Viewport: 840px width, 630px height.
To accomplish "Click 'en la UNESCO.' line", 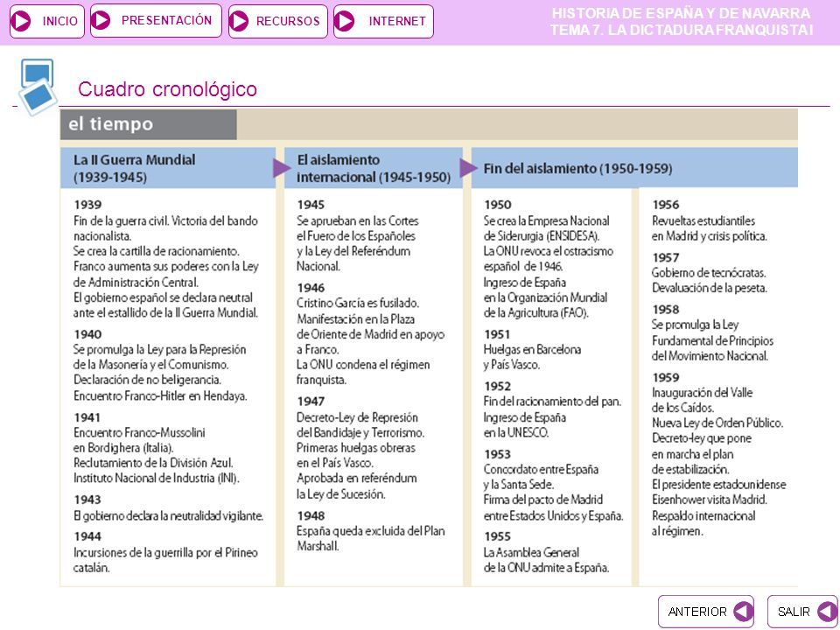I will pyautogui.click(x=516, y=432).
